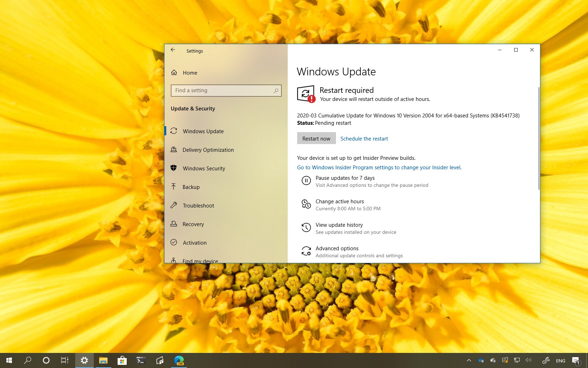
Task: Select the Recovery icon
Action: point(174,224)
